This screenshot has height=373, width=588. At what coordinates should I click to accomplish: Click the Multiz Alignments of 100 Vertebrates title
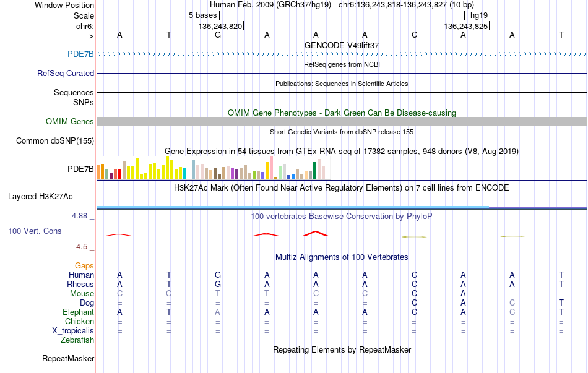tap(342, 257)
